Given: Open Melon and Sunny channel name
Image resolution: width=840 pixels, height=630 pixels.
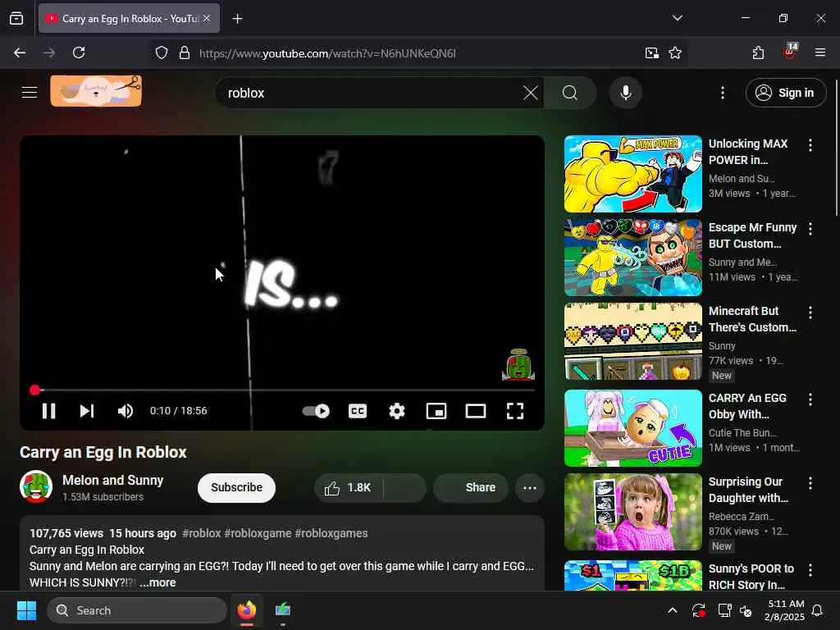Looking at the screenshot, I should tap(112, 480).
